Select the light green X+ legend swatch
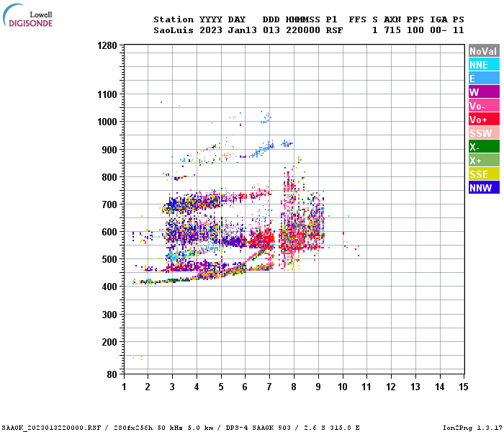Screen dimensions: 504x432 pyautogui.click(x=484, y=160)
